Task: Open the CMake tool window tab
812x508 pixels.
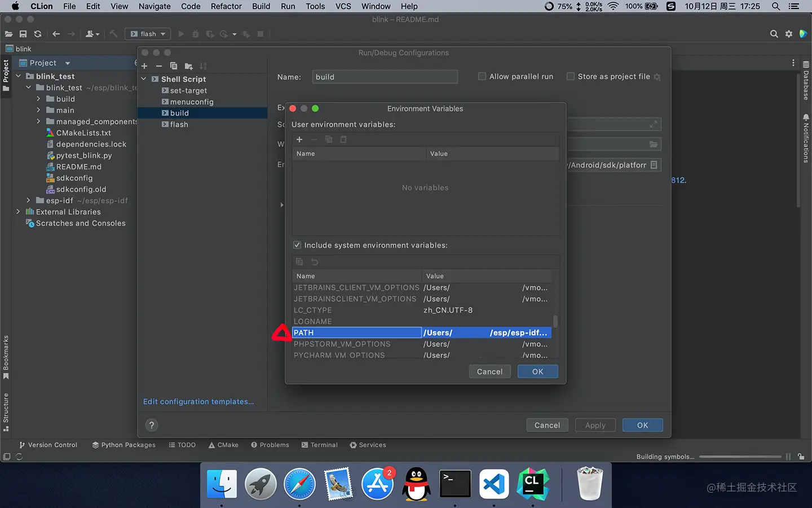Action: pos(223,445)
